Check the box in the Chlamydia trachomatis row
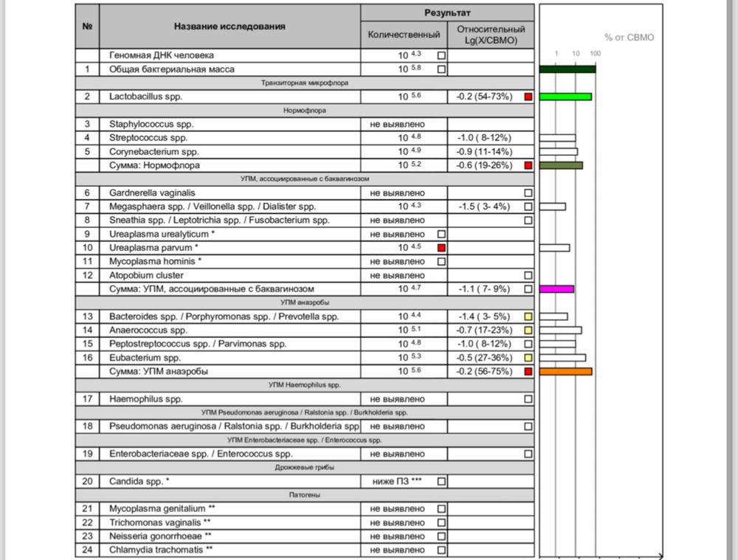Viewport: 738px width, 560px height. point(441,550)
